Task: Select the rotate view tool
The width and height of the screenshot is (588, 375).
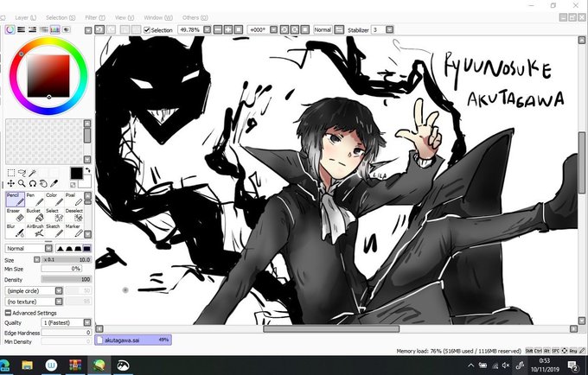Action: 33,183
